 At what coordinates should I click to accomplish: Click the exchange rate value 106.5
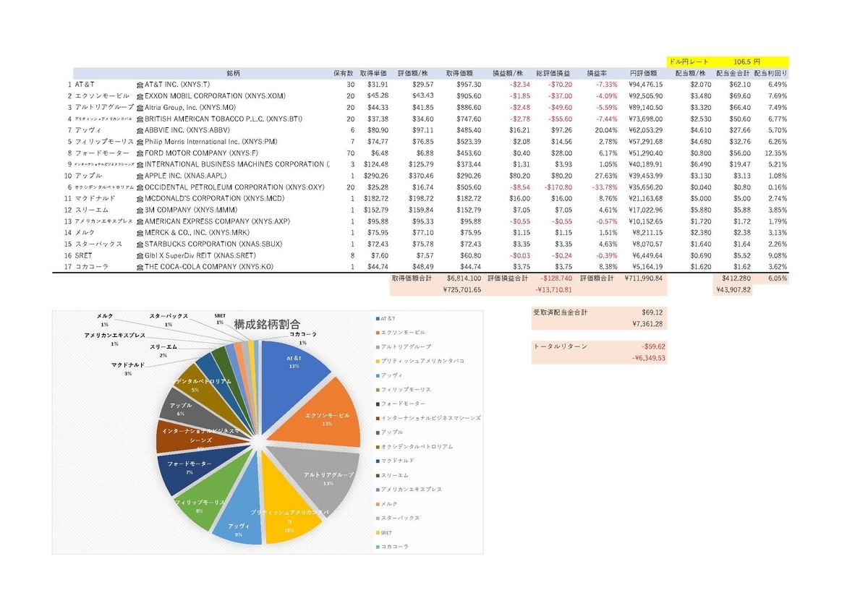(743, 62)
